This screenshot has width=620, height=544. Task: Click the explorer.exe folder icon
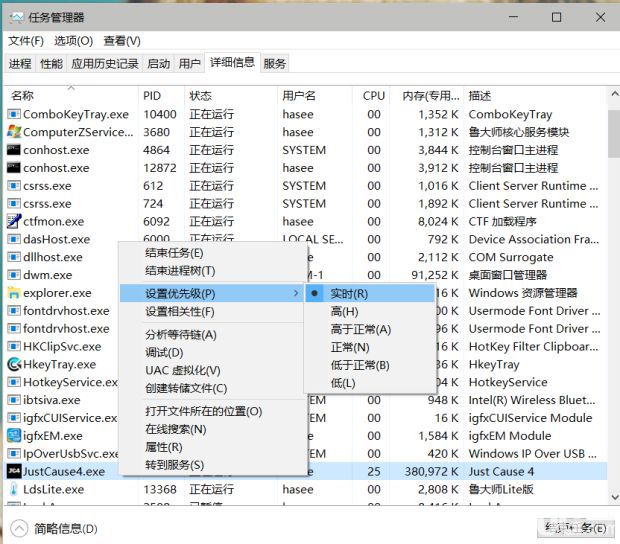(x=13, y=293)
